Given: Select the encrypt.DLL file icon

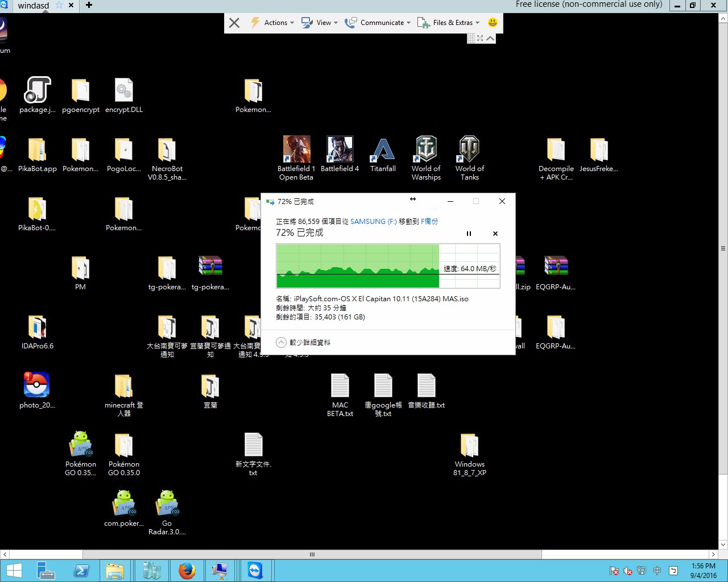Looking at the screenshot, I should click(123, 91).
